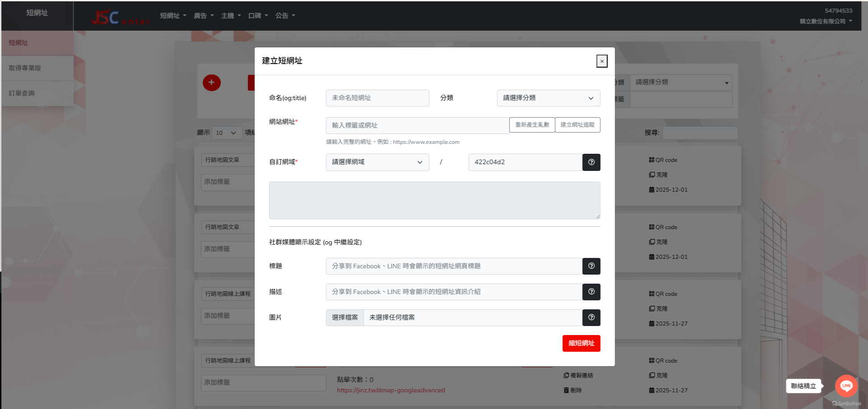
Task: Close the 建立短網址 dialog
Action: (x=602, y=61)
